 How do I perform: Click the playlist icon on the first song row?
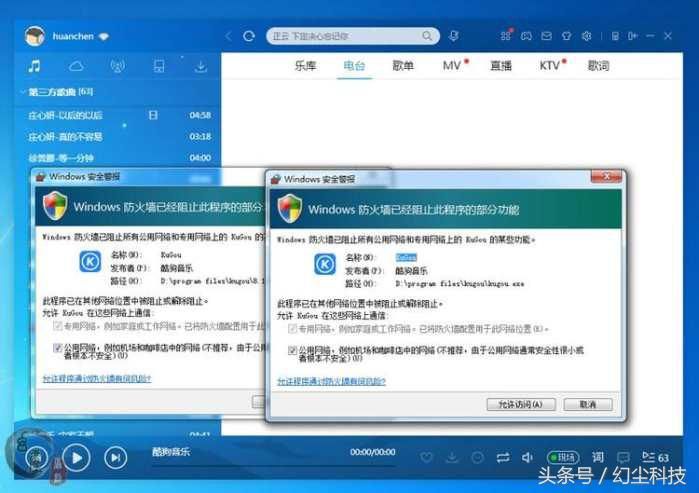pyautogui.click(x=153, y=115)
